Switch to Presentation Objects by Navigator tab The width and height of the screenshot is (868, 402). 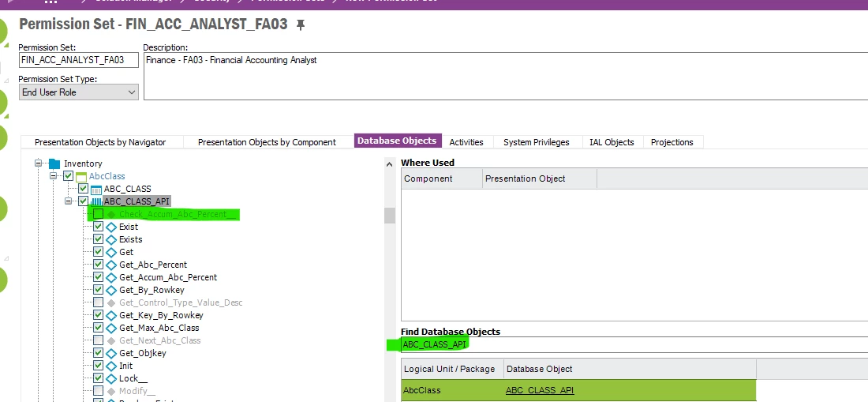click(x=100, y=142)
